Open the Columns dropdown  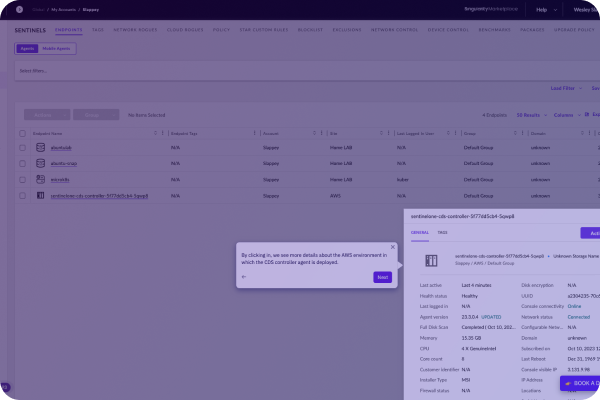(565, 115)
